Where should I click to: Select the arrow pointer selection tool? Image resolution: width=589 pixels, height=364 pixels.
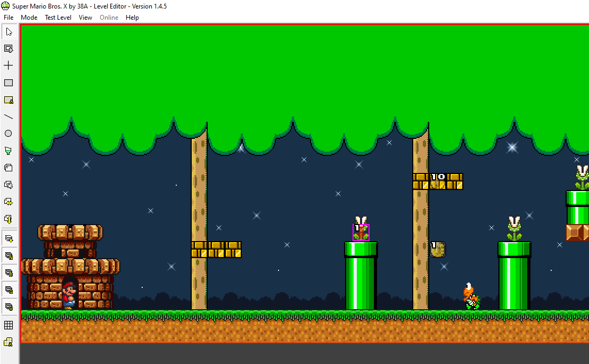pyautogui.click(x=9, y=32)
